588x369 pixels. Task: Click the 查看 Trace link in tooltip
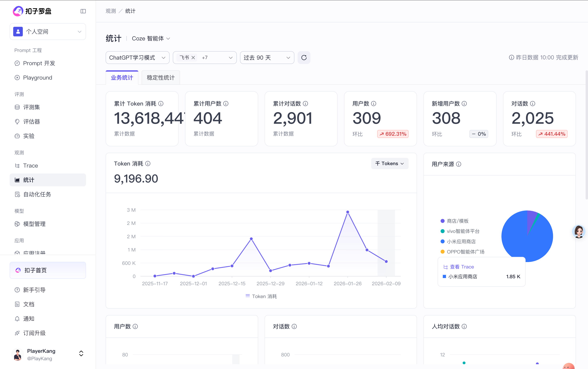(x=462, y=267)
